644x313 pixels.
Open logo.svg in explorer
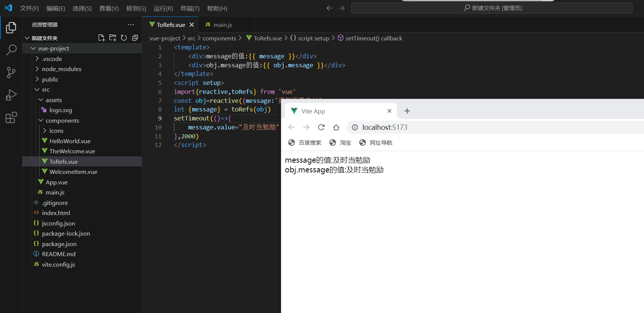82,110
